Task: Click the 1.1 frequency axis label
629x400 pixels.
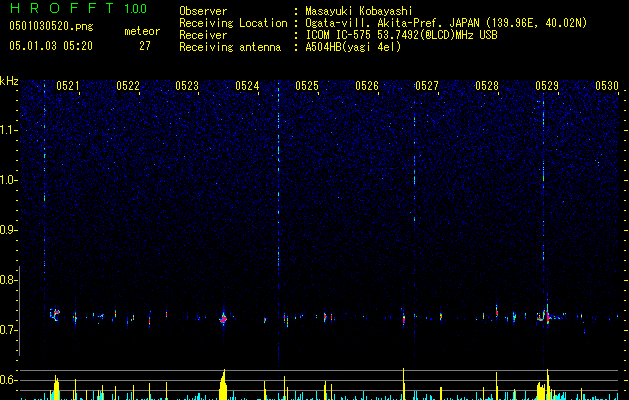Action: pos(8,130)
